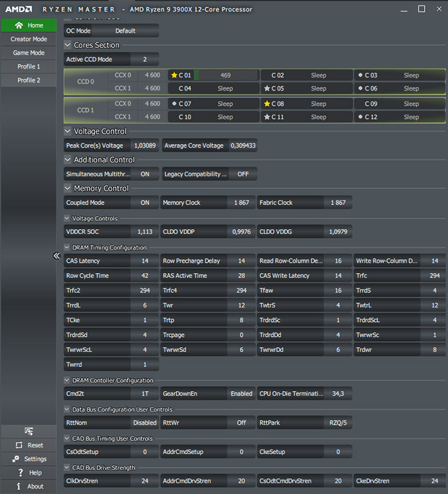Click the Help question mark icon
448x494 pixels.
(x=21, y=473)
